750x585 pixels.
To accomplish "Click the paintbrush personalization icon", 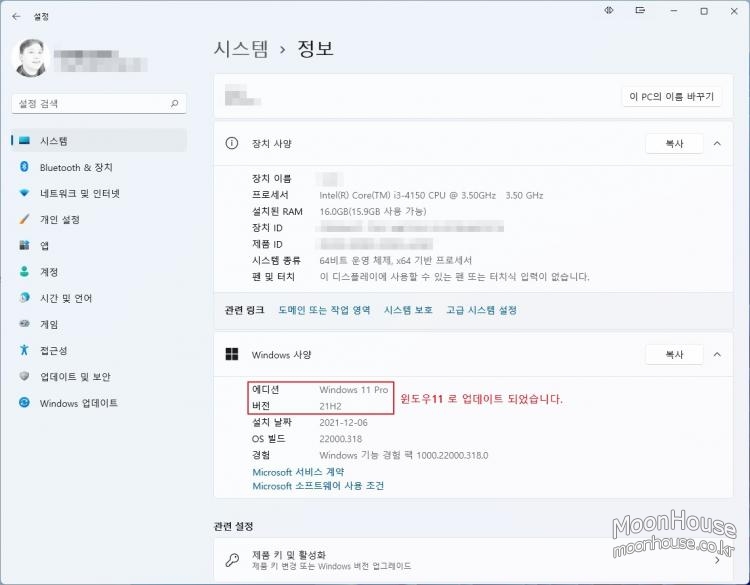I will point(24,219).
